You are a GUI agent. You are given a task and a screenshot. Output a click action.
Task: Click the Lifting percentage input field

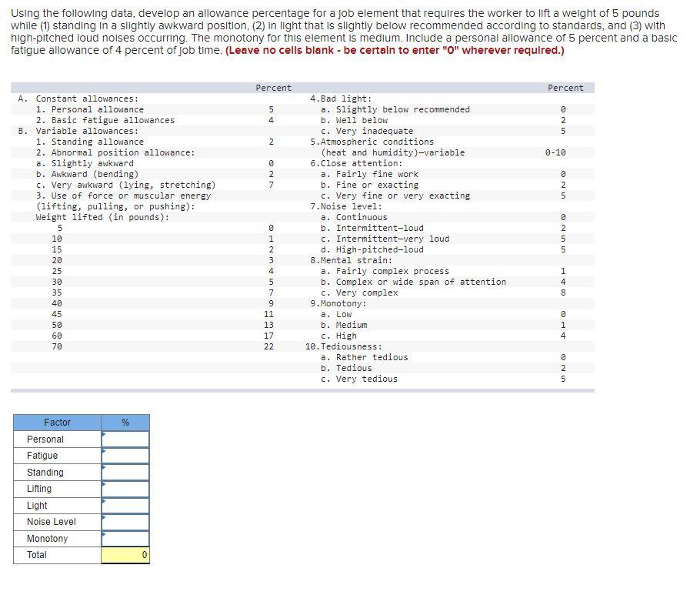click(x=125, y=489)
